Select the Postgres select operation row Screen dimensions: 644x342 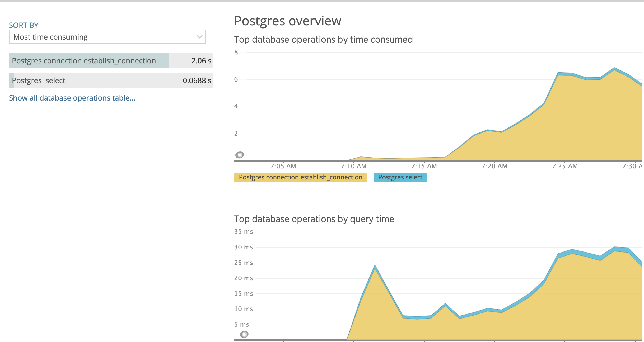tap(39, 80)
